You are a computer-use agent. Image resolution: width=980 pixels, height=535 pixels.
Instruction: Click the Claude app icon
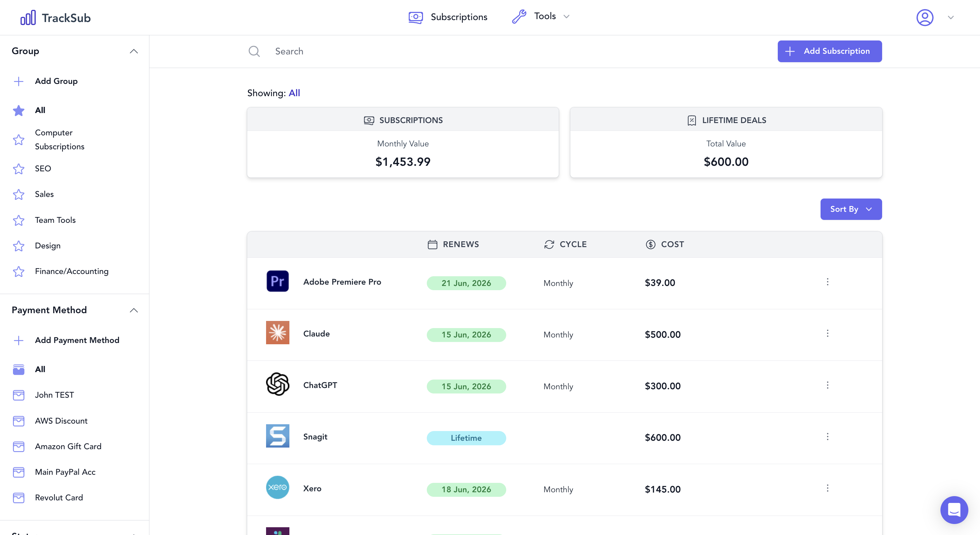click(x=277, y=333)
